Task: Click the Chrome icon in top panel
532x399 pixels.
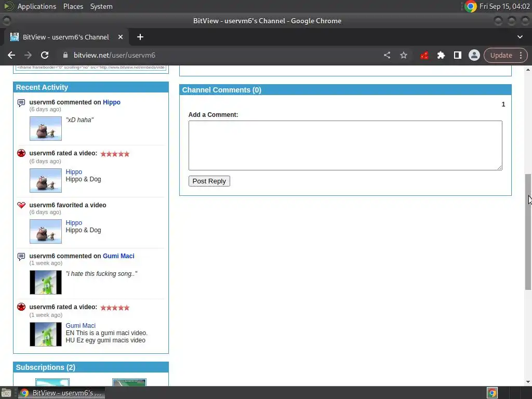Action: point(470,6)
